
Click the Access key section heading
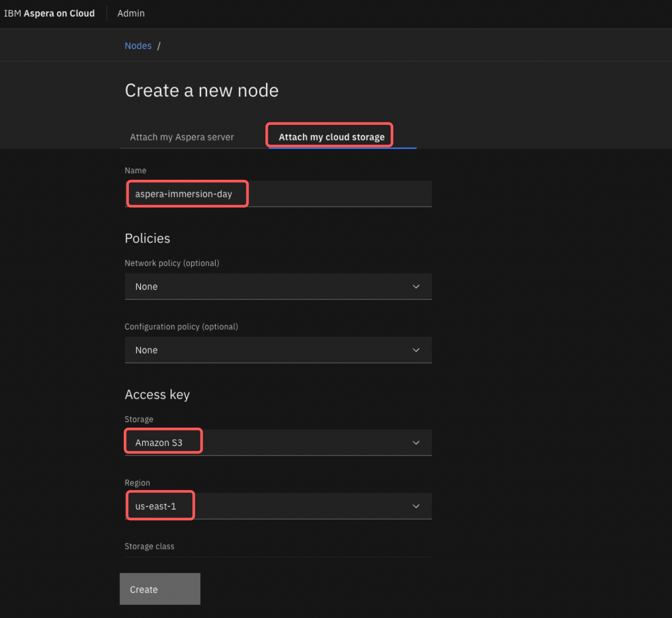157,395
